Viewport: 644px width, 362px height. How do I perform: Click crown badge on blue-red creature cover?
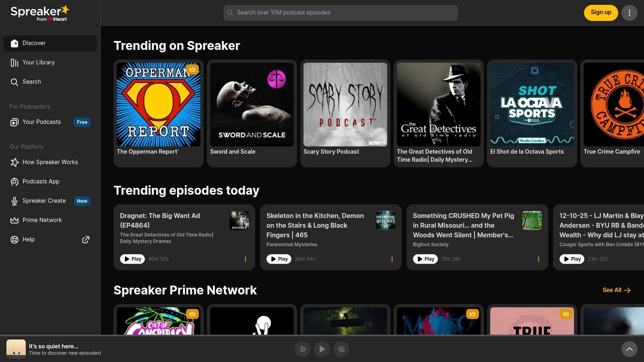tap(473, 314)
